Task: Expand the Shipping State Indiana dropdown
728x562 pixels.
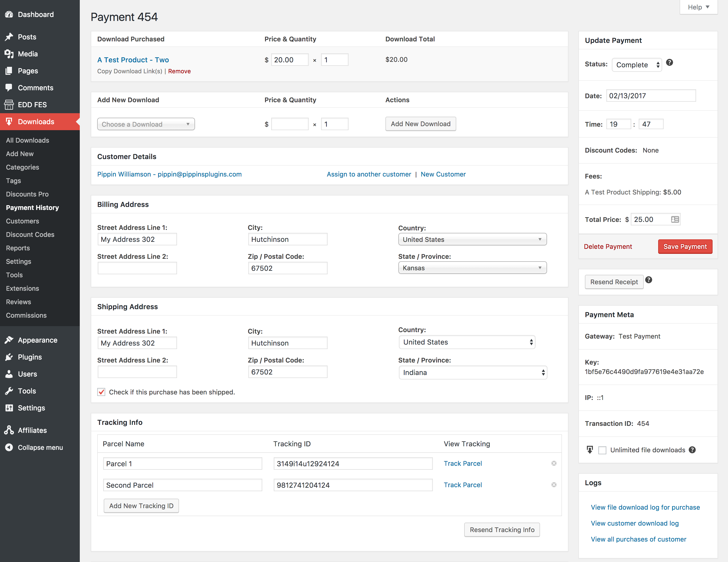Action: click(x=473, y=373)
